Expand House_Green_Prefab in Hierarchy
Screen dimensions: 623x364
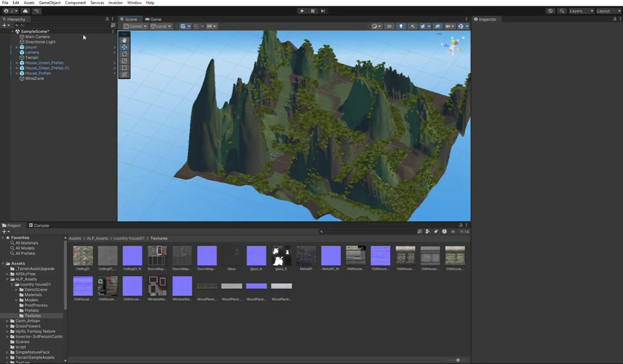[x=17, y=63]
